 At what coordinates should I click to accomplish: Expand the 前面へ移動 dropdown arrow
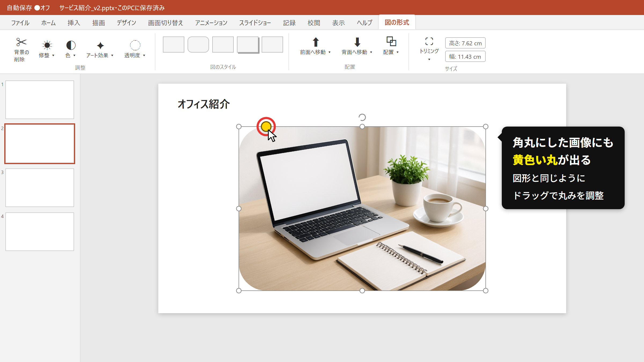pyautogui.click(x=330, y=52)
